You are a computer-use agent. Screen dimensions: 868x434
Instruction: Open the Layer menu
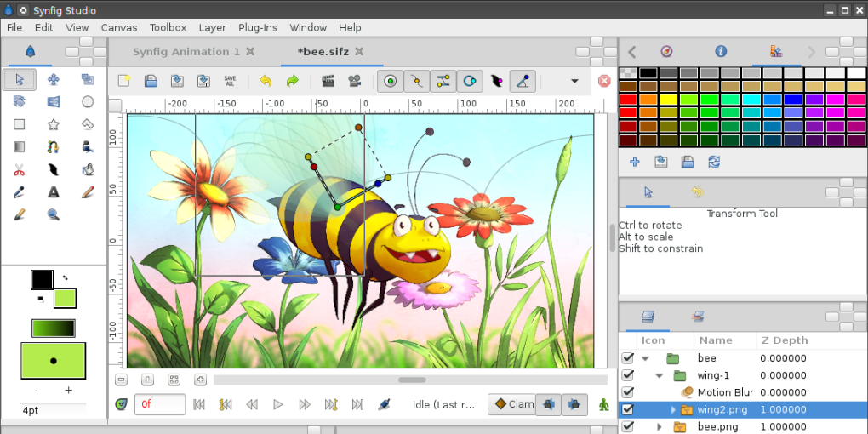pos(212,27)
